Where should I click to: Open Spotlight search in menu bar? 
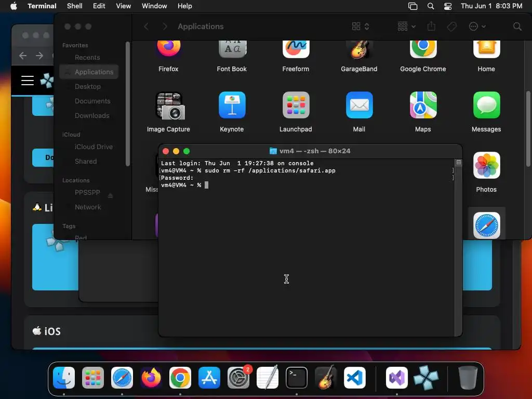pyautogui.click(x=431, y=6)
